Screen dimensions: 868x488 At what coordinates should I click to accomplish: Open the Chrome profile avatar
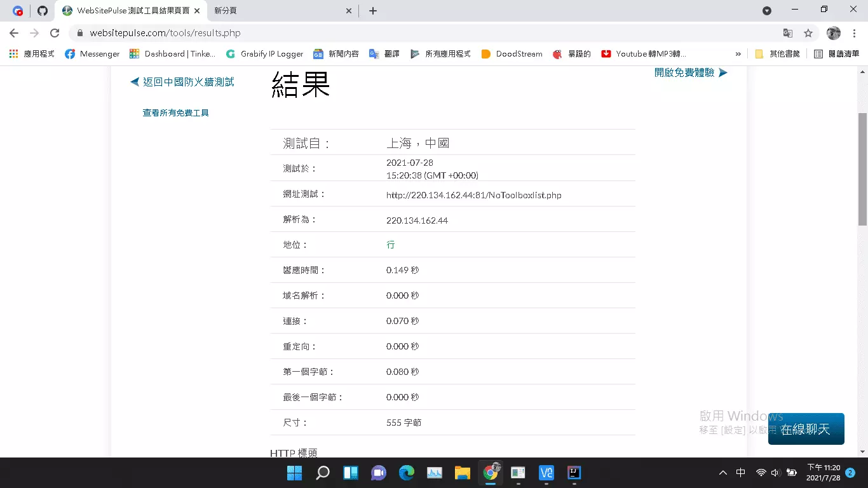[834, 33]
